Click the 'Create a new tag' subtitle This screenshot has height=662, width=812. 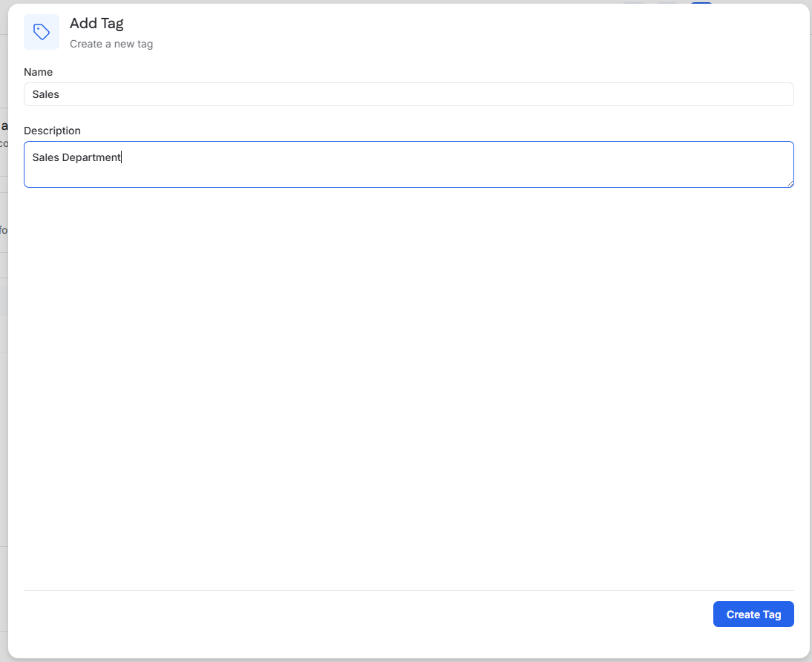[x=111, y=44]
